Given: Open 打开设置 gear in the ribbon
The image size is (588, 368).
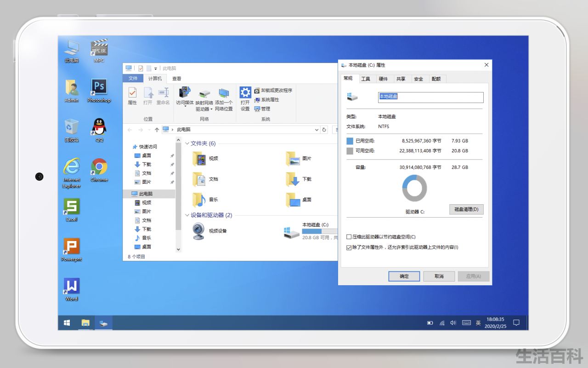Looking at the screenshot, I should click(245, 99).
